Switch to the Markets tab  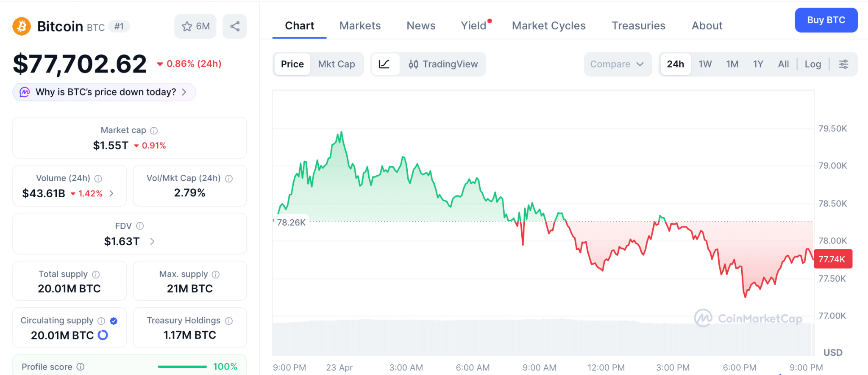pyautogui.click(x=360, y=26)
